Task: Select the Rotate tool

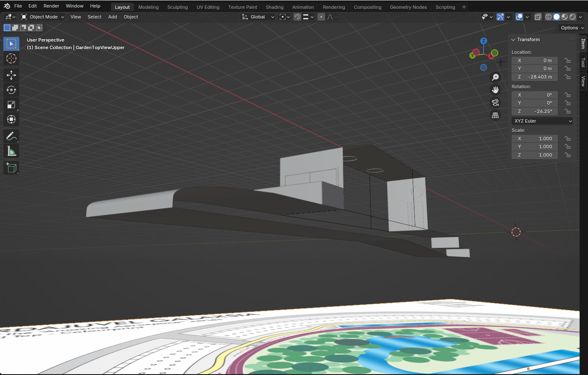Action: pos(11,90)
